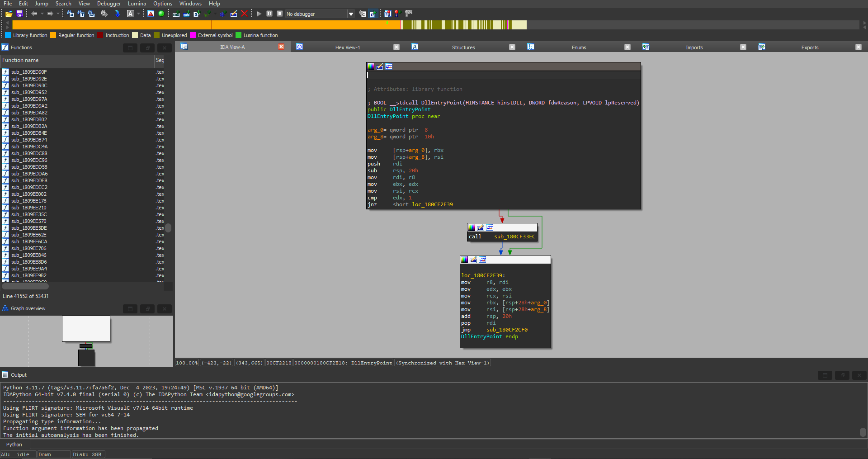Switch to the Imports tab
Screen dimensions: 868x459
point(694,47)
